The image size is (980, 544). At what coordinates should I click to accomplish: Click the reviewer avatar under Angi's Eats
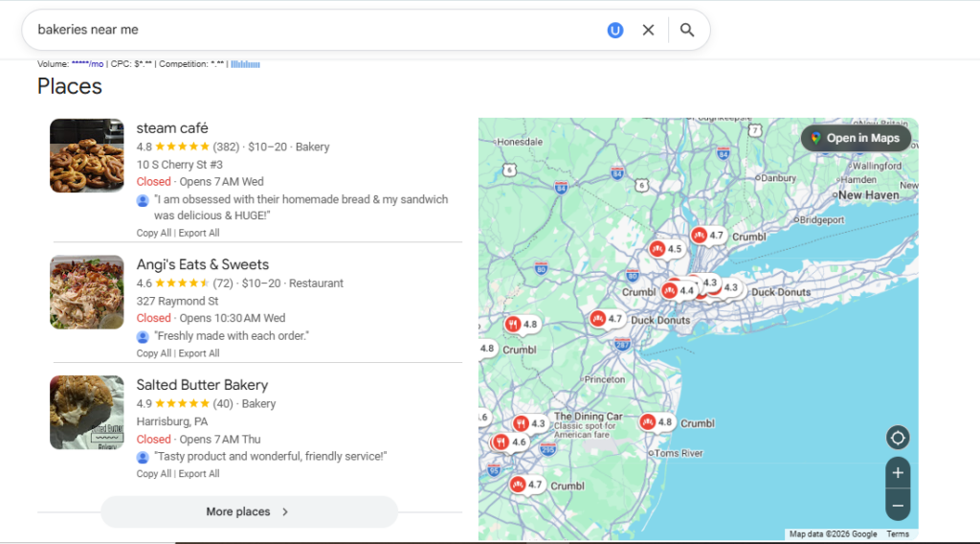tap(143, 337)
